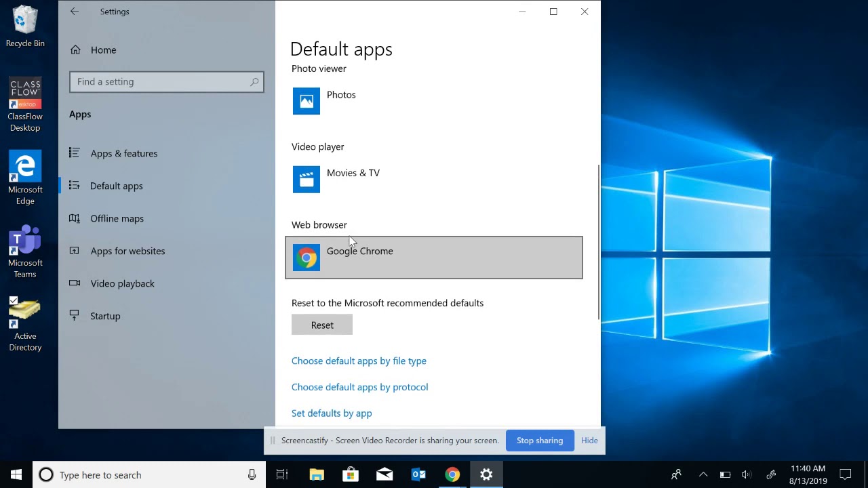Click the Cortana circle icon in taskbar
This screenshot has width=868, height=488.
point(46,474)
